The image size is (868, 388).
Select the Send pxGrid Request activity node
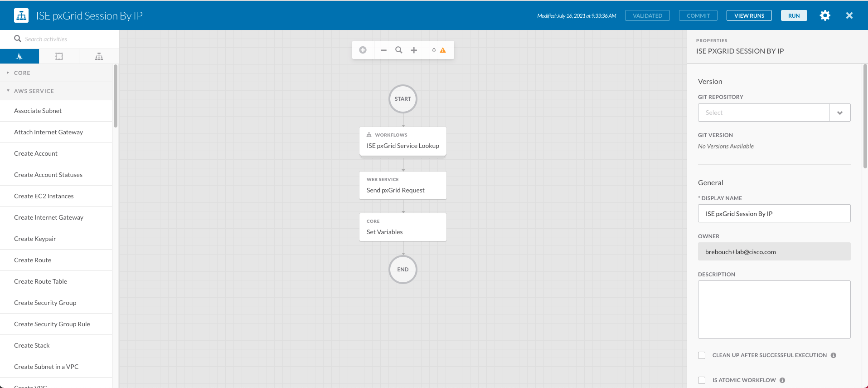402,186
